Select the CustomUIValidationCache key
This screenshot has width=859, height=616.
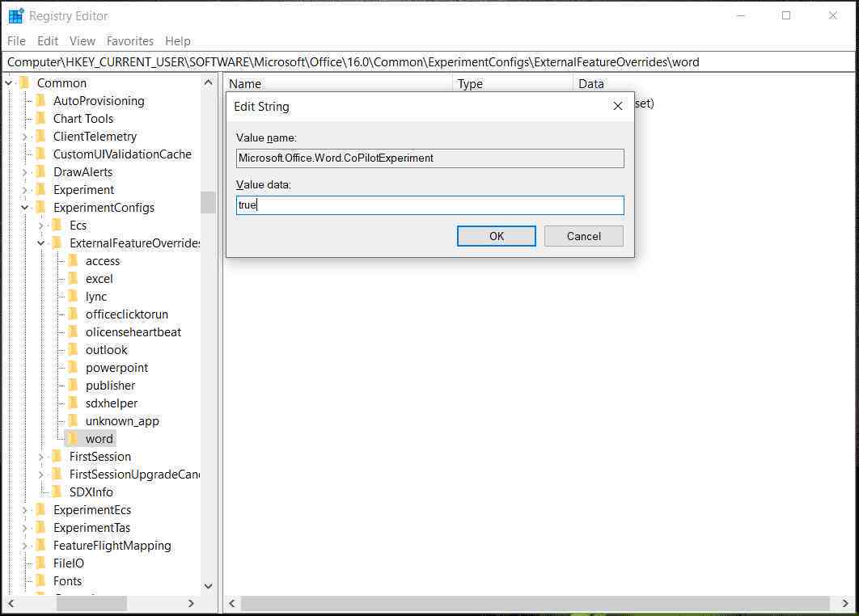pos(122,154)
